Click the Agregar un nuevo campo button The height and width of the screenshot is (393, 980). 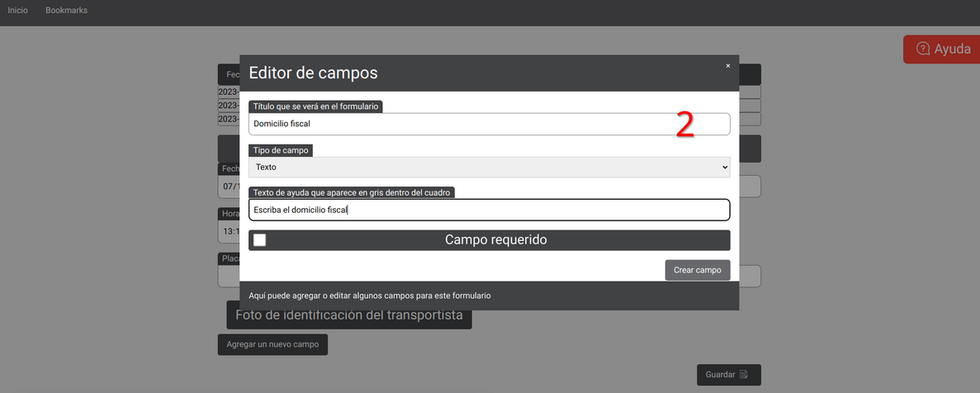272,344
